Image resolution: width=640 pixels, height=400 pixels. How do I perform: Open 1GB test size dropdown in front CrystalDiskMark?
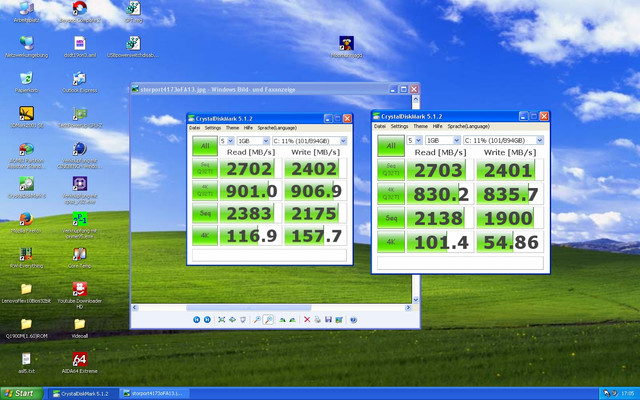[443, 140]
